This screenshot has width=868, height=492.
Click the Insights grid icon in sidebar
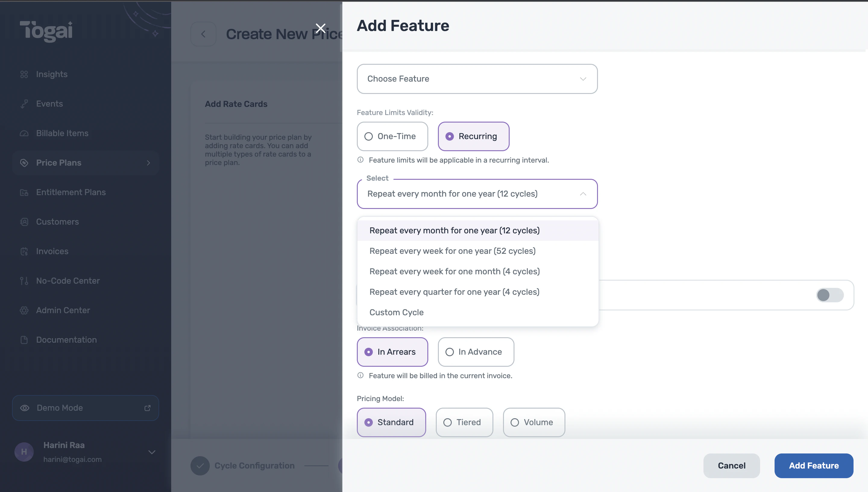coord(24,74)
